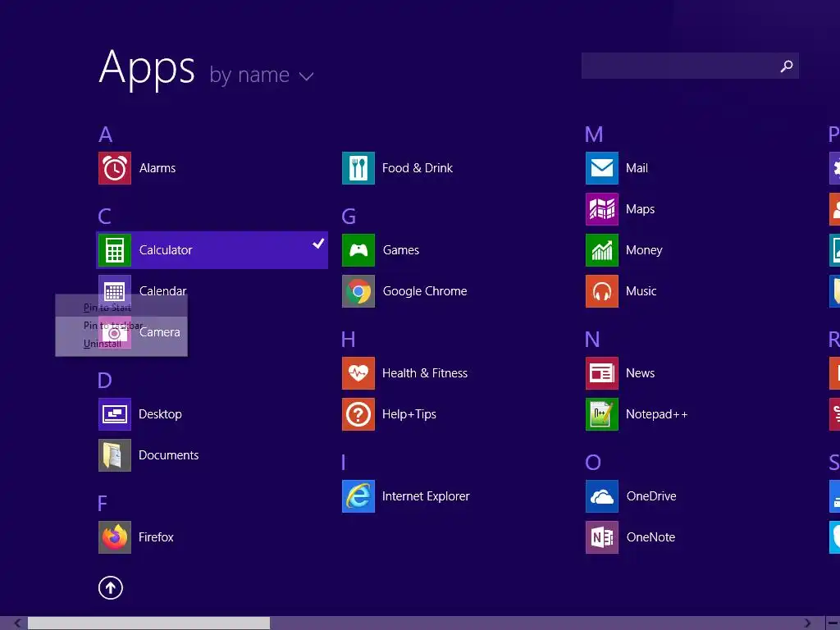
Task: Select the green Calculator icon
Action: pyautogui.click(x=115, y=250)
